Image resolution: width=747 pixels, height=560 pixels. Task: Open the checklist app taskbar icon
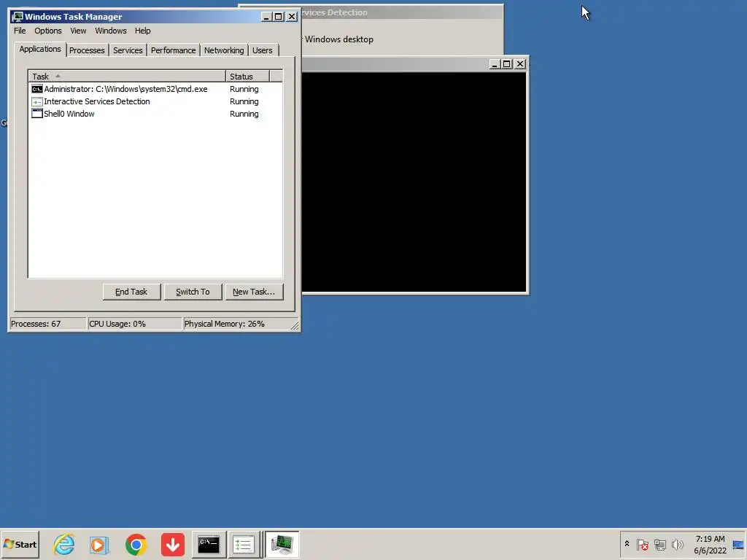point(244,544)
